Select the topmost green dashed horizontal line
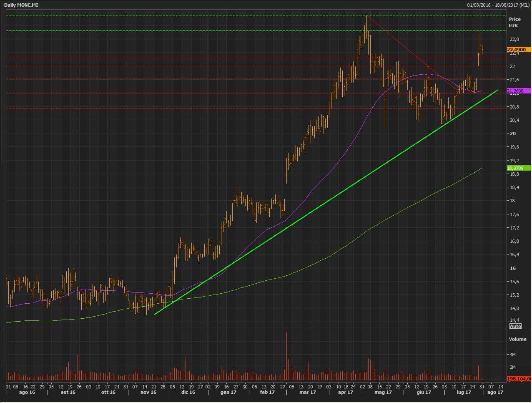The height and width of the screenshot is (403, 532). (x=256, y=15)
